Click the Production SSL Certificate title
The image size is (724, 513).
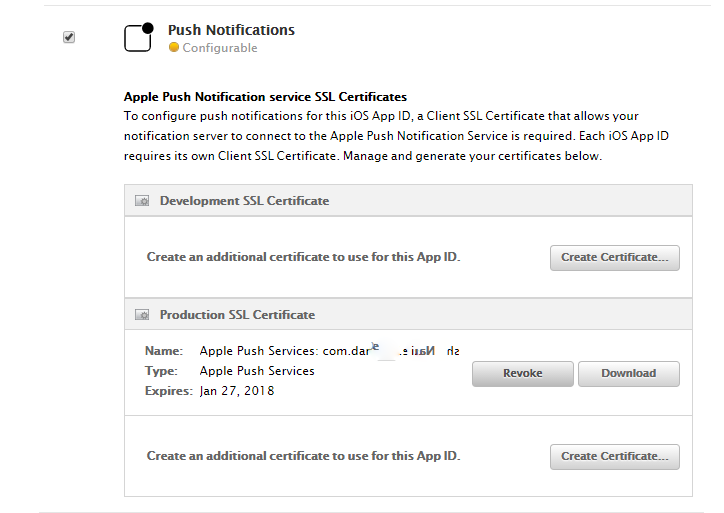click(x=237, y=315)
